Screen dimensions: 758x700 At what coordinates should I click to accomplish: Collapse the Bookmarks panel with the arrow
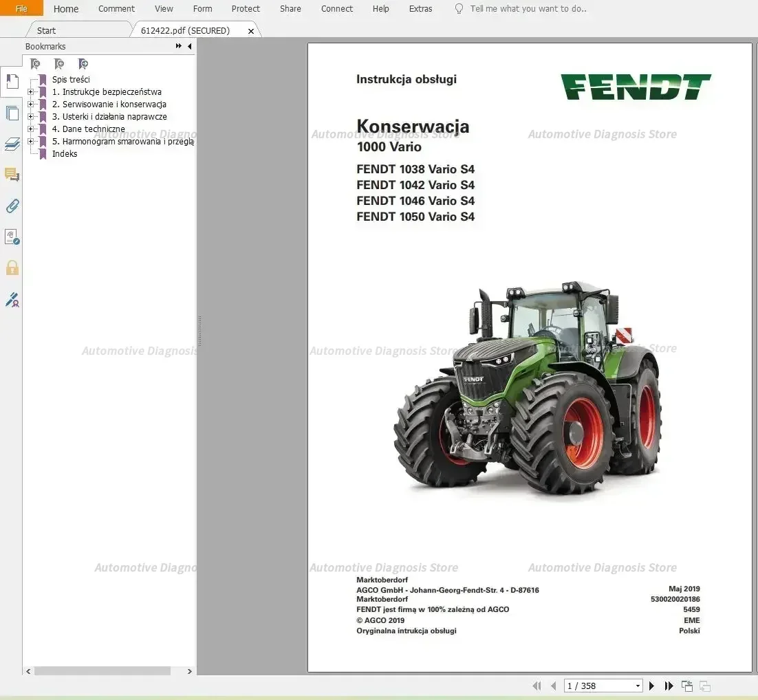(189, 46)
